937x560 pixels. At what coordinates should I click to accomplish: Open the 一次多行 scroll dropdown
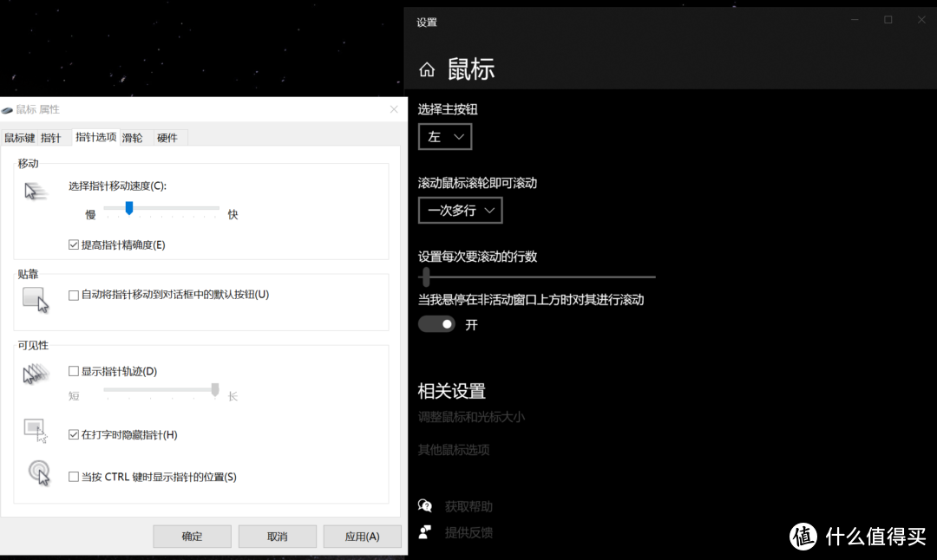click(460, 210)
